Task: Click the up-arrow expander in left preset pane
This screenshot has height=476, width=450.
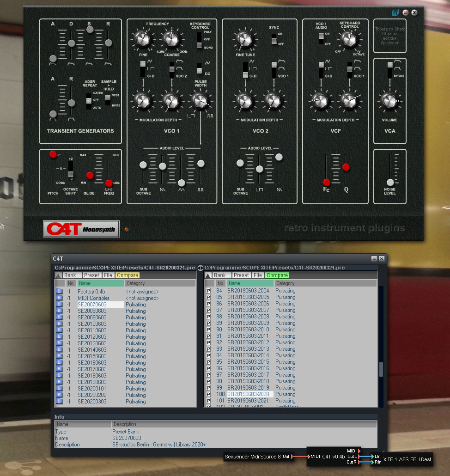Action: point(59,275)
